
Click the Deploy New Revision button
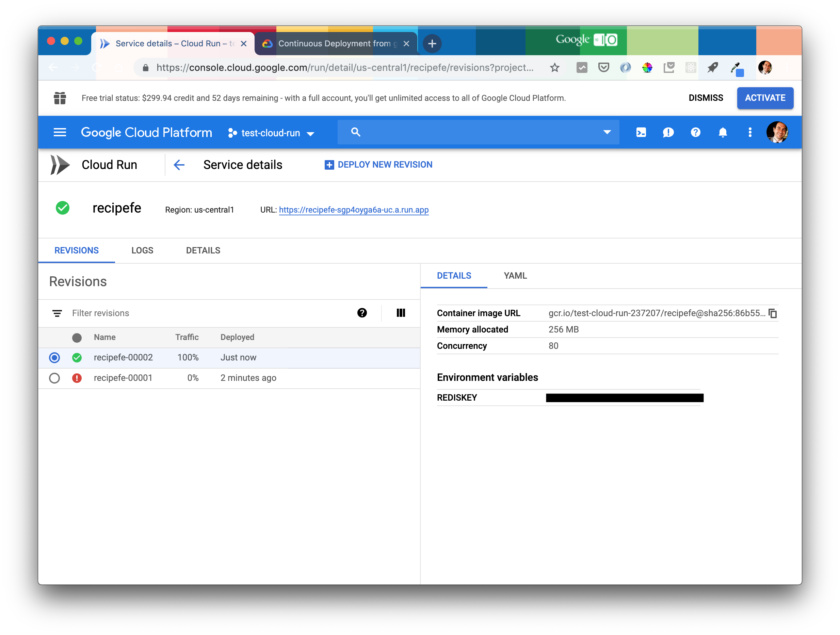click(379, 165)
